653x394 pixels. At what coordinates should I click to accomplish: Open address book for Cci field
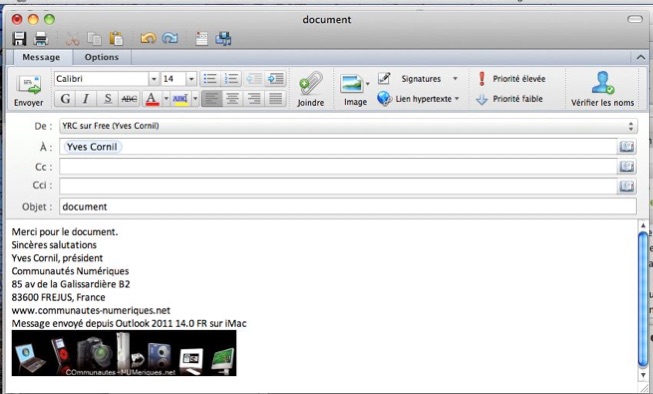(626, 186)
